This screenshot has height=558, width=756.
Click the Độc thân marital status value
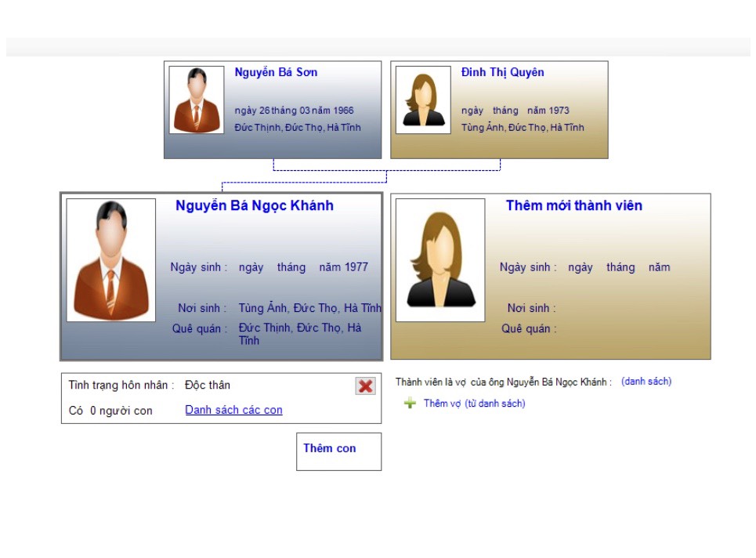tap(208, 385)
